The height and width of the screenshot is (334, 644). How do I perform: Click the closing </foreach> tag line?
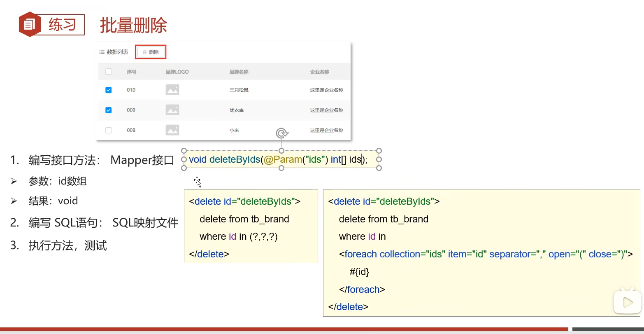[362, 290]
